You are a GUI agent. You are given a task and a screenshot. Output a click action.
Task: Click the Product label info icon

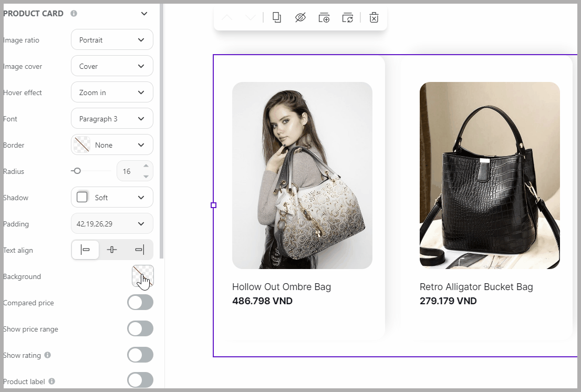[x=52, y=381]
